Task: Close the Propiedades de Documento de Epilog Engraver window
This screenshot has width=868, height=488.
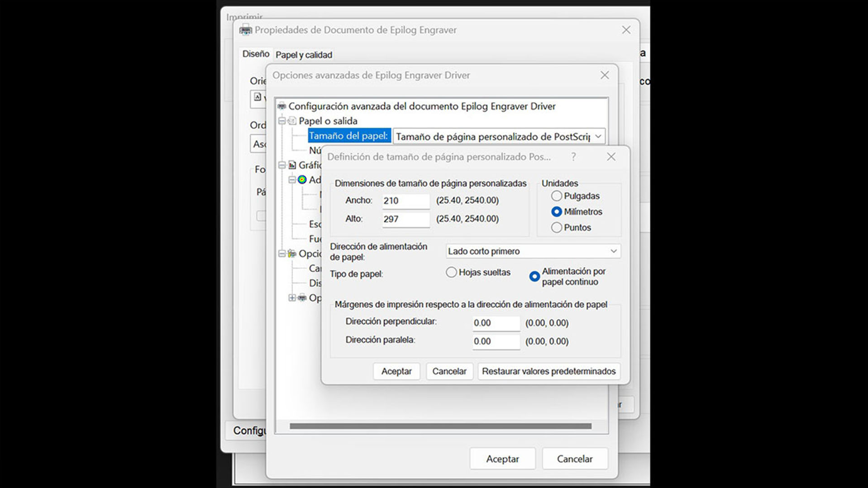Action: coord(626,30)
